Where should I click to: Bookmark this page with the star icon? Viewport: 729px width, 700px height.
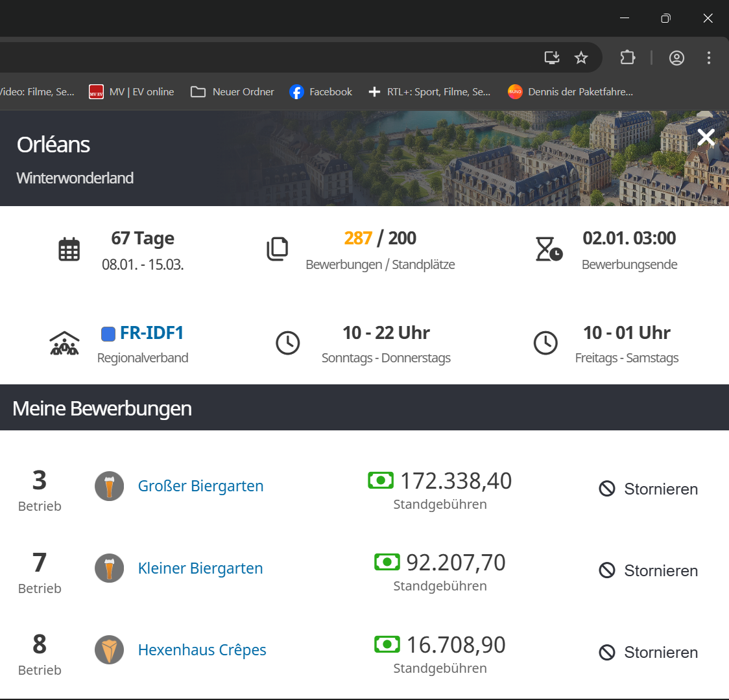pos(581,58)
